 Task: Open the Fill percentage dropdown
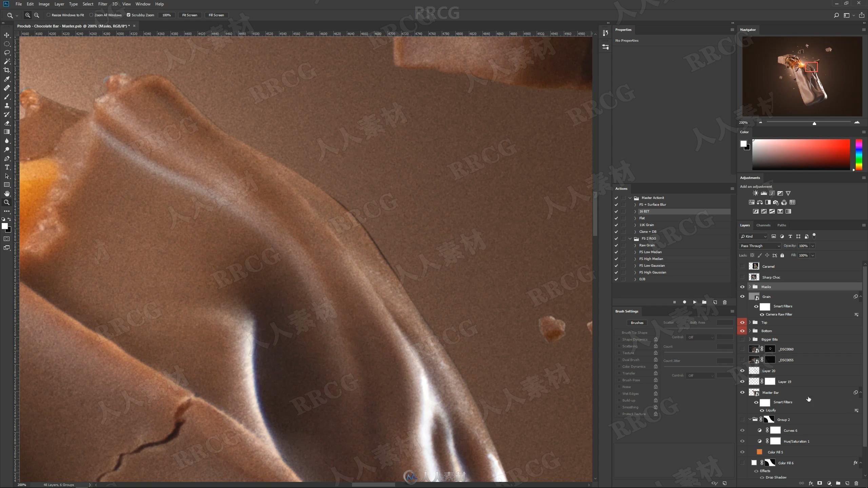coord(813,255)
